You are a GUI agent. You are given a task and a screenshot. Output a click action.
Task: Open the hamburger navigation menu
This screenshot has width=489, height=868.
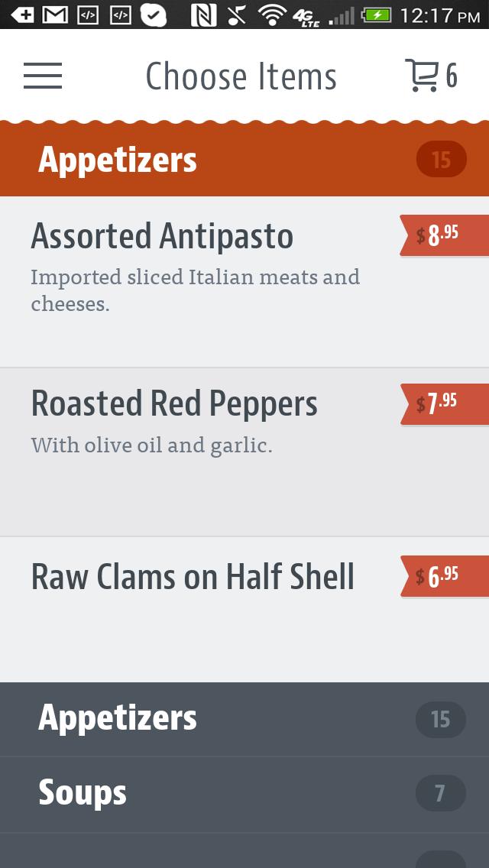pyautogui.click(x=43, y=76)
